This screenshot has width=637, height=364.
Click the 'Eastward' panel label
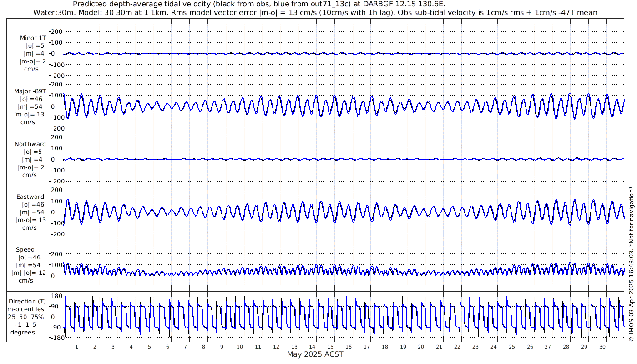30,197
